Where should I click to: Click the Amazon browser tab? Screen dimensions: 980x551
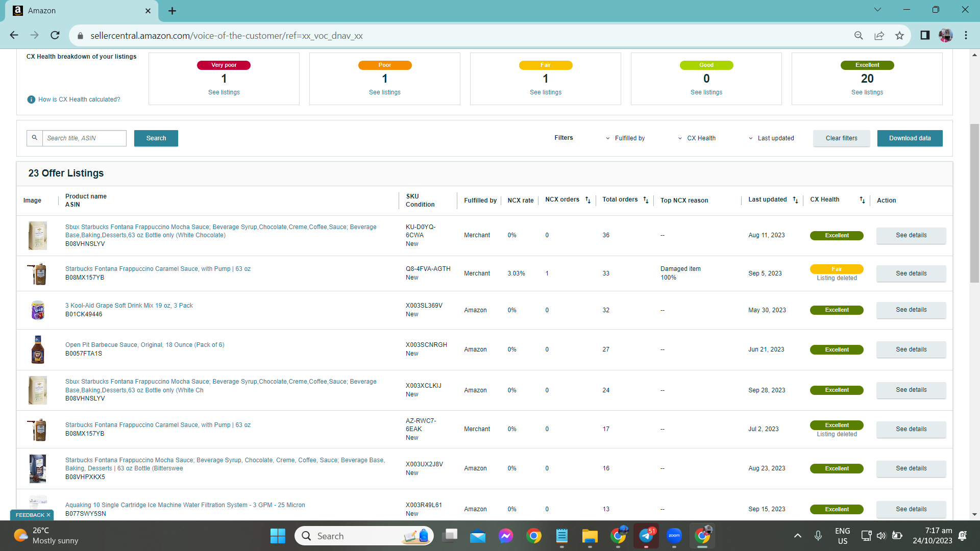82,11
